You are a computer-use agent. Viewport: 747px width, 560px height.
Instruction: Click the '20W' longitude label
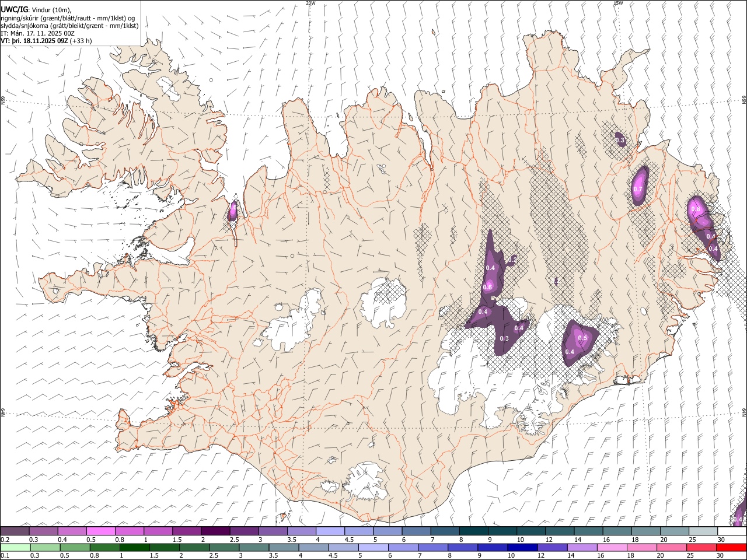[x=310, y=3]
